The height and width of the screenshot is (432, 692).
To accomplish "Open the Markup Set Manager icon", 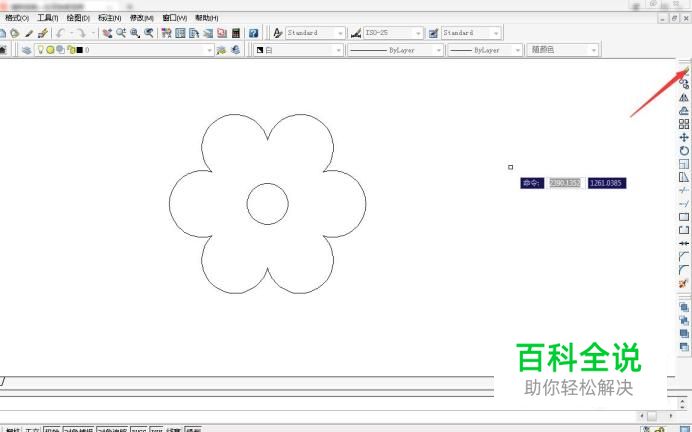I will 222,33.
